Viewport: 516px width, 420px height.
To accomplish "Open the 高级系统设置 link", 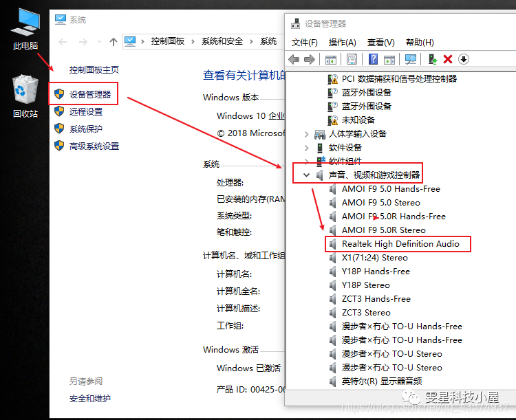I will (94, 146).
